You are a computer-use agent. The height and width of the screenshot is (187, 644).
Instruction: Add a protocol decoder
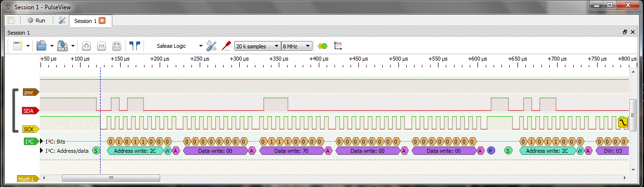coord(322,46)
